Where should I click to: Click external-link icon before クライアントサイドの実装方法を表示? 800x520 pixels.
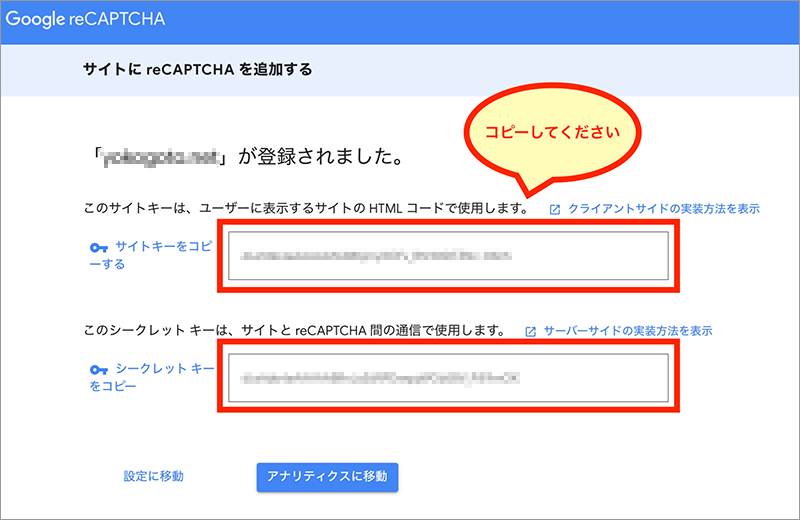point(555,209)
